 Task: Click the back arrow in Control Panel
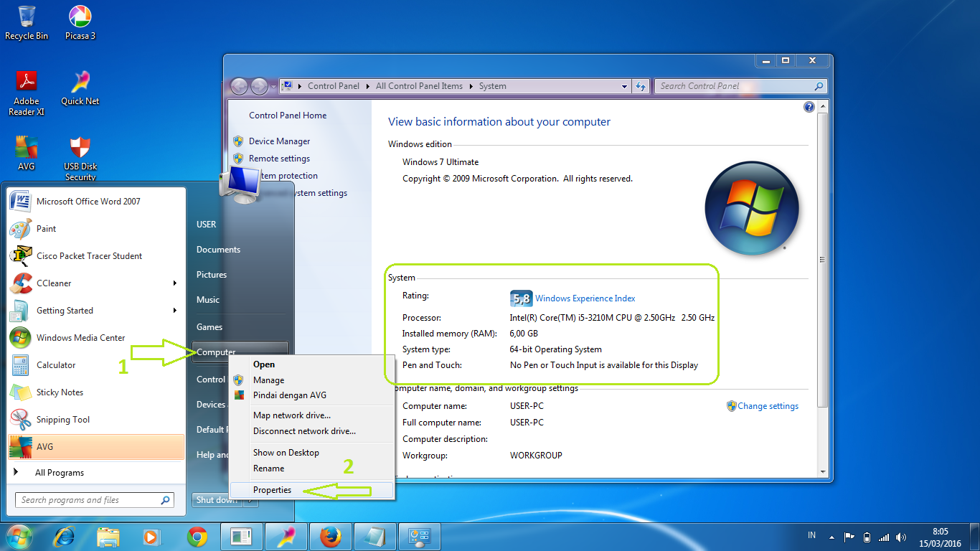(x=239, y=86)
